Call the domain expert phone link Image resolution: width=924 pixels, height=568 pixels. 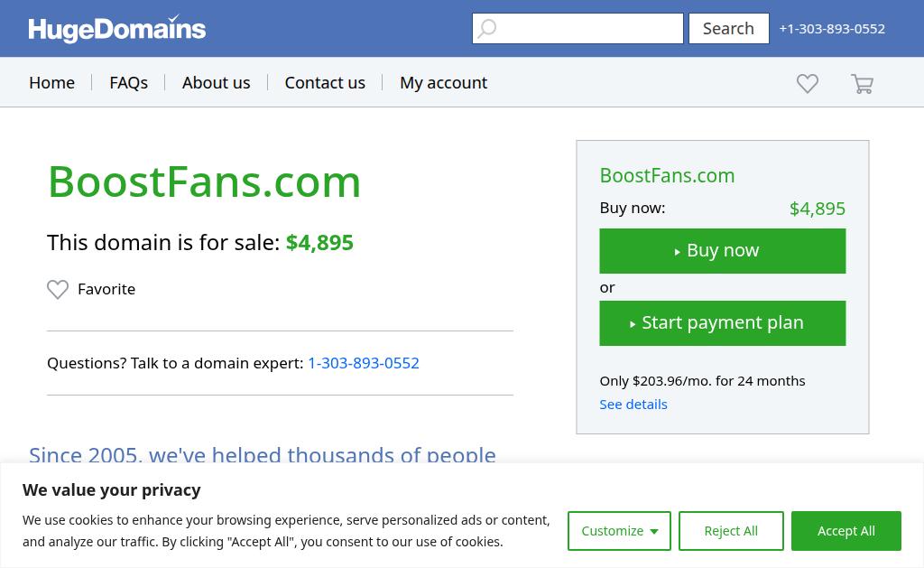click(364, 363)
